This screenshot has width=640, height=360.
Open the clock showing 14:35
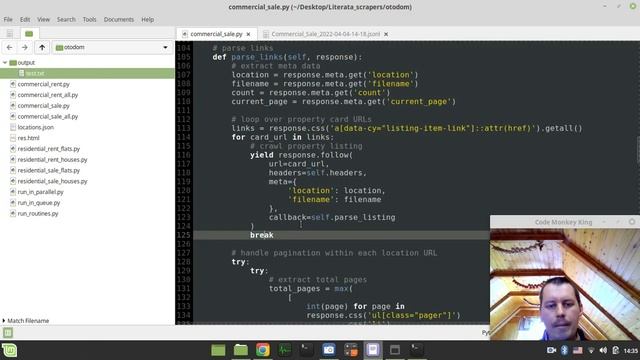pos(631,351)
